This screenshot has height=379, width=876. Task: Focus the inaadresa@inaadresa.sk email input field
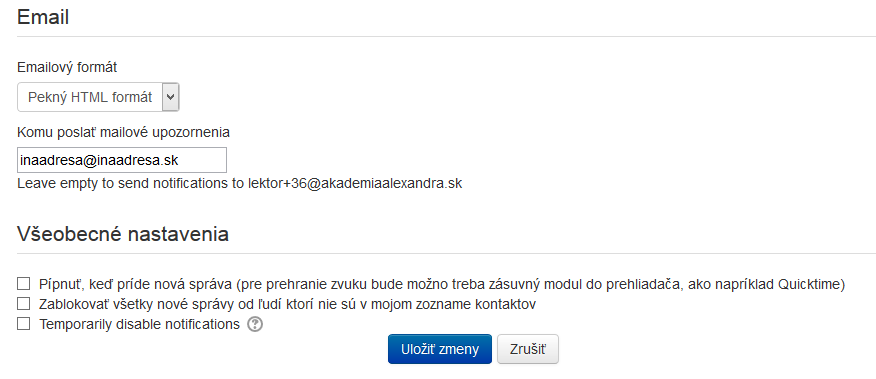122,160
